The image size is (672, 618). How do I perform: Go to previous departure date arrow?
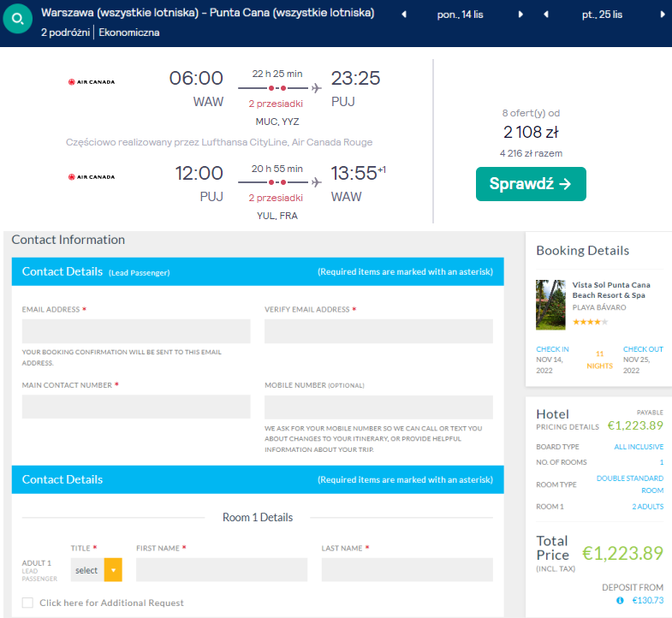(x=404, y=15)
